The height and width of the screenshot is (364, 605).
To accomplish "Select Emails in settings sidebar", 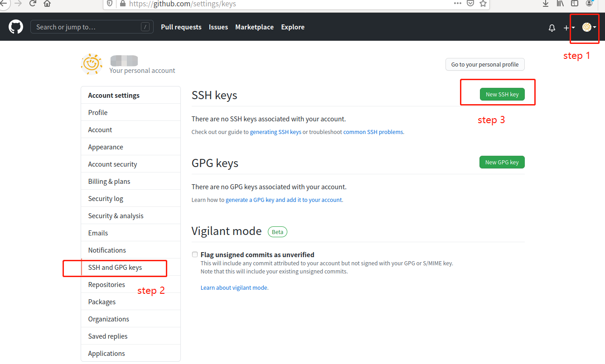I will [x=131, y=233].
